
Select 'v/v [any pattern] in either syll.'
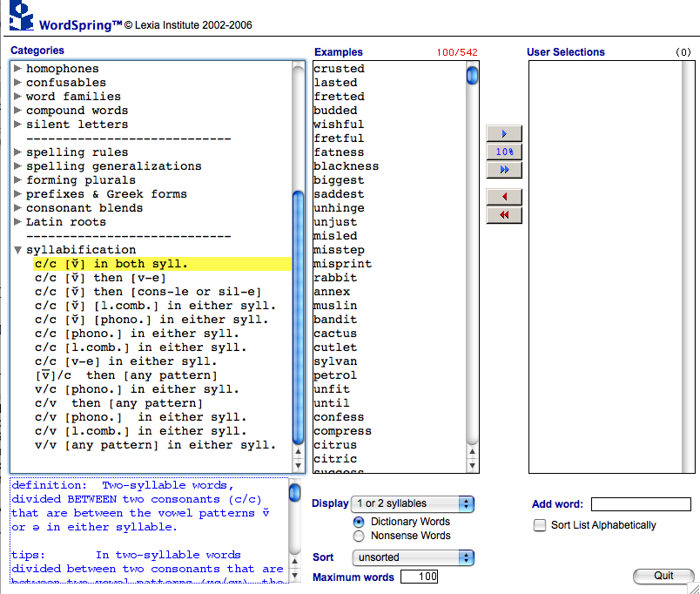click(x=155, y=445)
